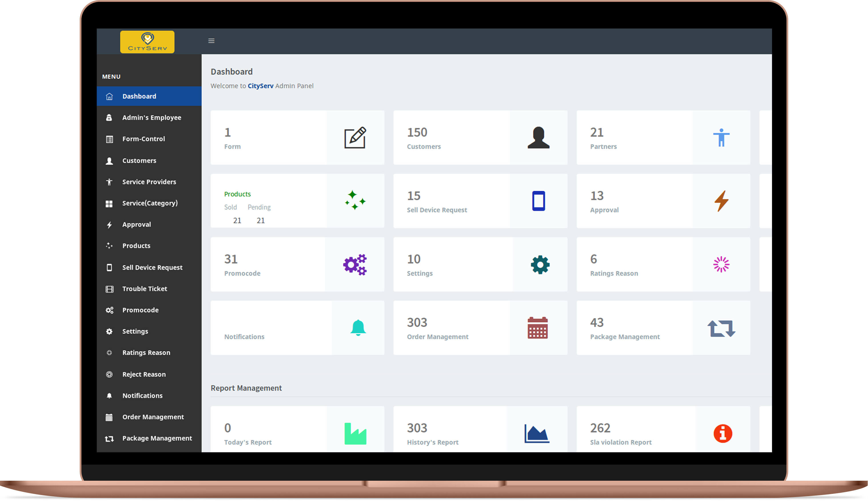Image resolution: width=868 pixels, height=501 pixels.
Task: Select Sell Device Request in sidebar
Action: 149,268
